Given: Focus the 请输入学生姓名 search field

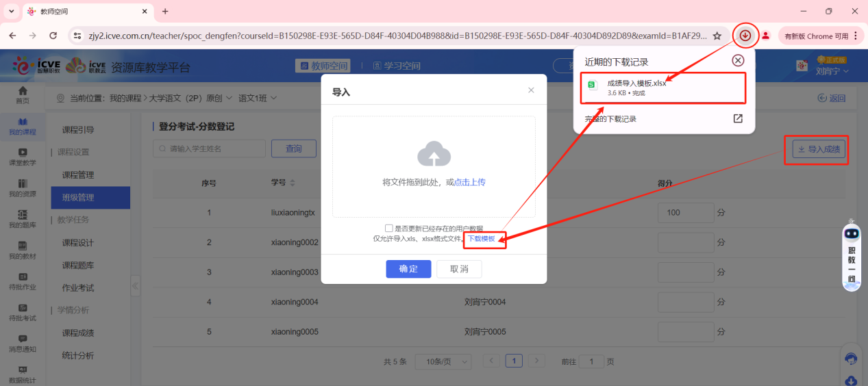Looking at the screenshot, I should tap(209, 149).
